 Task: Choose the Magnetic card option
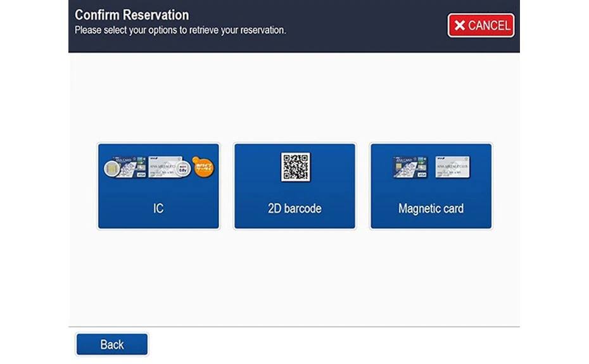tap(431, 186)
